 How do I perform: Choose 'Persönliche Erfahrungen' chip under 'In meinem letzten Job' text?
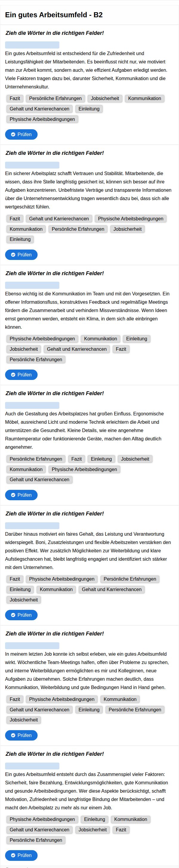135,710
